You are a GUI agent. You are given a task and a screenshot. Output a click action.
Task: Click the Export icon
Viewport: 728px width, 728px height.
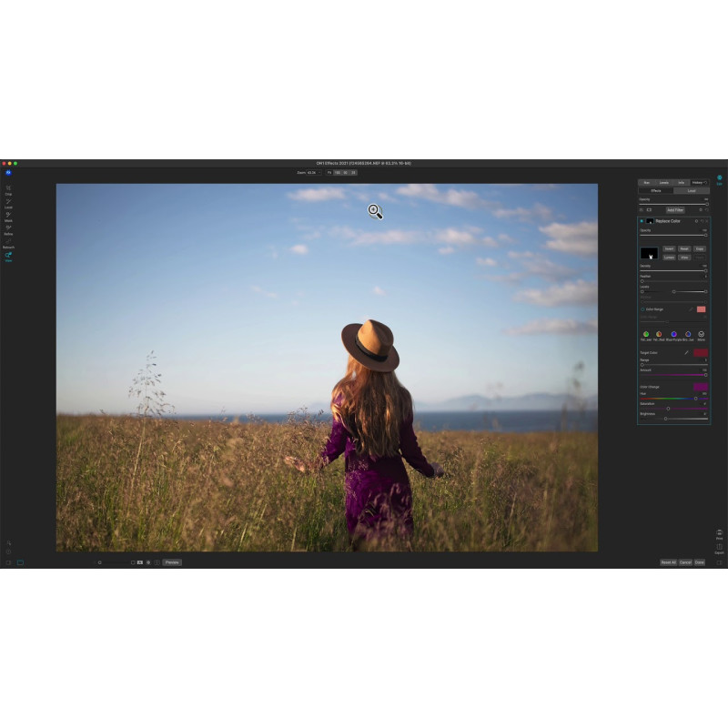pyautogui.click(x=719, y=548)
